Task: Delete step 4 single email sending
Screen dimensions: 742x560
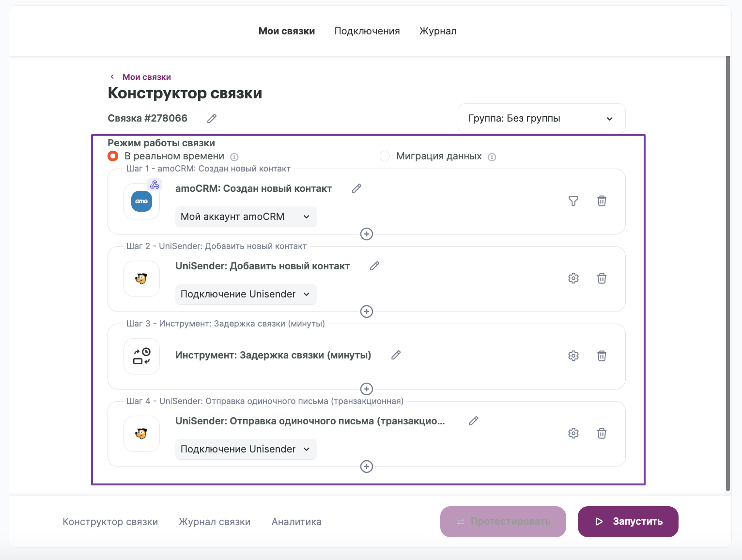Action: click(x=602, y=433)
